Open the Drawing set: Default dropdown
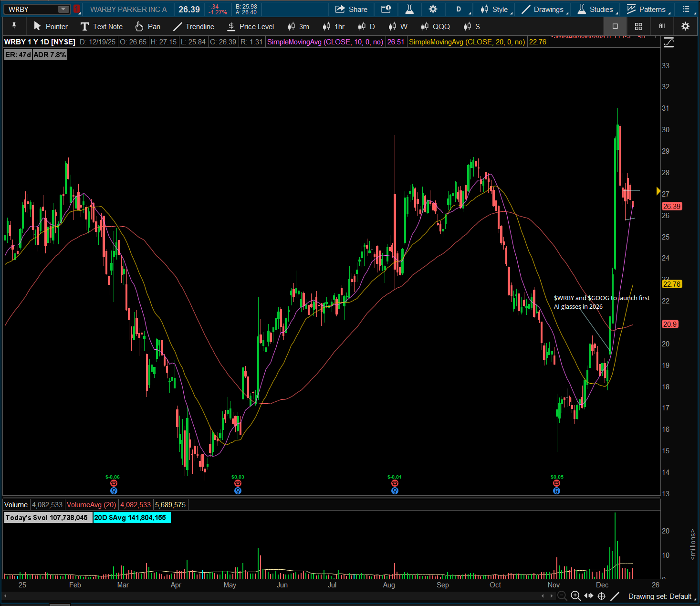 point(661,596)
